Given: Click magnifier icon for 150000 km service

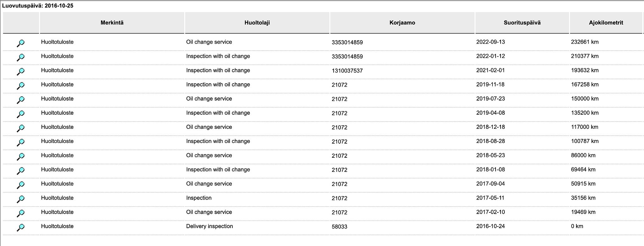Looking at the screenshot, I should pos(20,100).
